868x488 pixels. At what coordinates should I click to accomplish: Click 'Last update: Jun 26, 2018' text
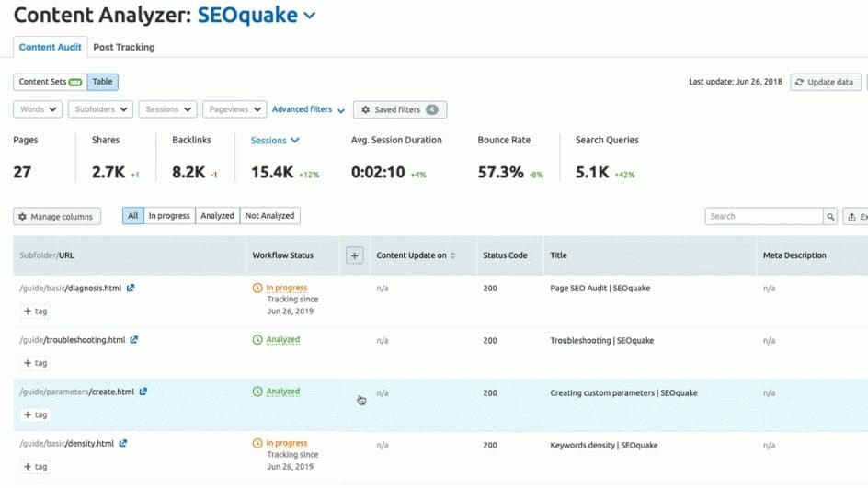coord(736,82)
